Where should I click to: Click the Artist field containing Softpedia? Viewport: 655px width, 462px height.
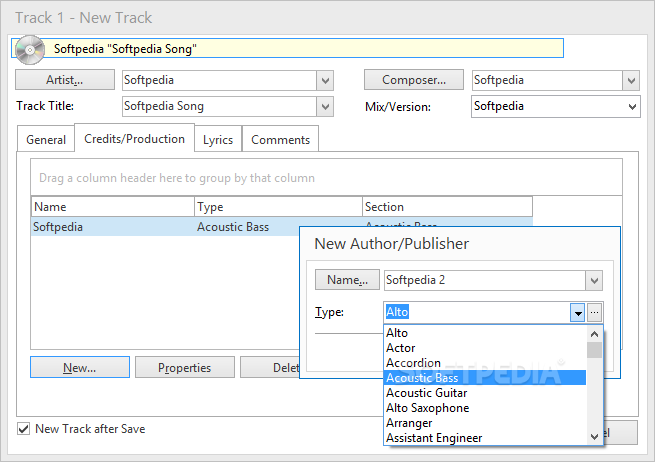(x=220, y=80)
